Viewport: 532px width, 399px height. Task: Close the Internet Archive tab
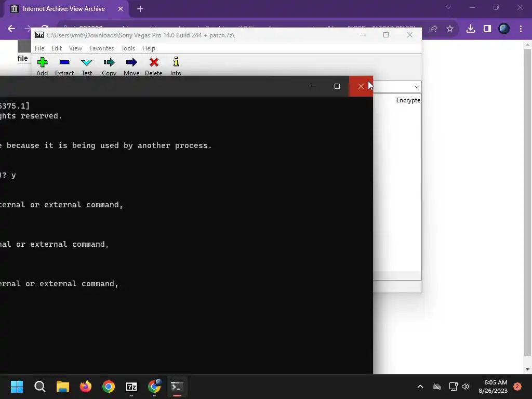121,9
